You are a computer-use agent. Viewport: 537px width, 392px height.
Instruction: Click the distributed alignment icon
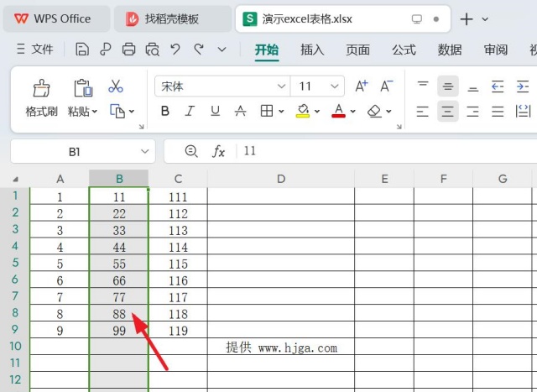(523, 112)
